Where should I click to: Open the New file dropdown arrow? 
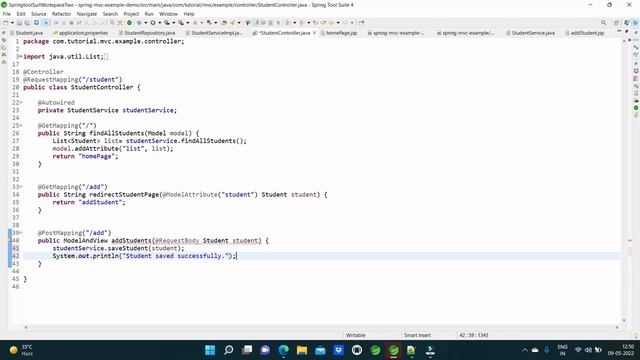12,23
